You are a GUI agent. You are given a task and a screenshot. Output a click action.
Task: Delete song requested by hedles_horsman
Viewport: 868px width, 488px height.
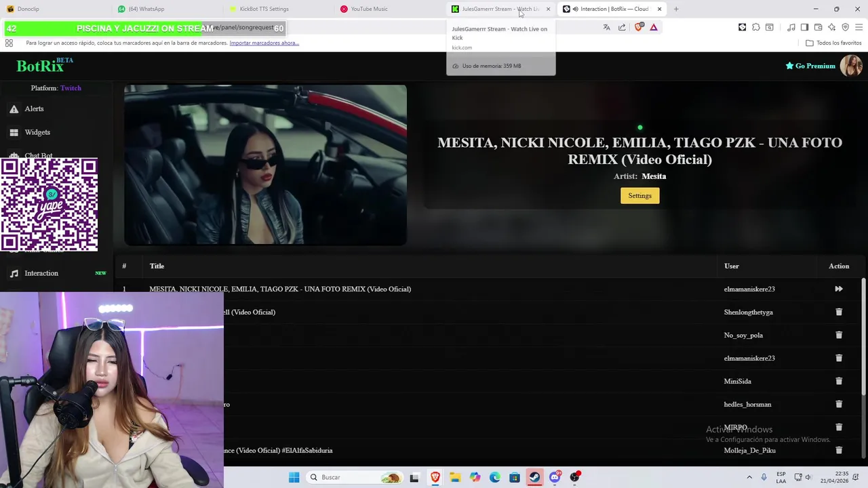[x=839, y=404]
